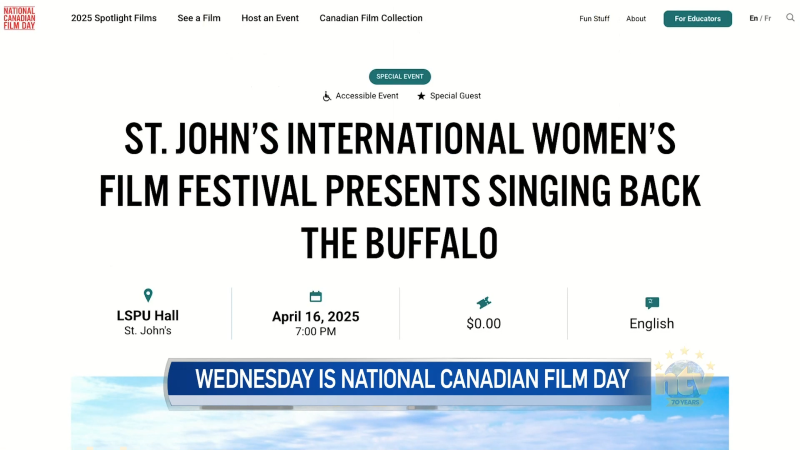Image resolution: width=800 pixels, height=450 pixels.
Task: Click the event title heading
Action: [x=400, y=190]
